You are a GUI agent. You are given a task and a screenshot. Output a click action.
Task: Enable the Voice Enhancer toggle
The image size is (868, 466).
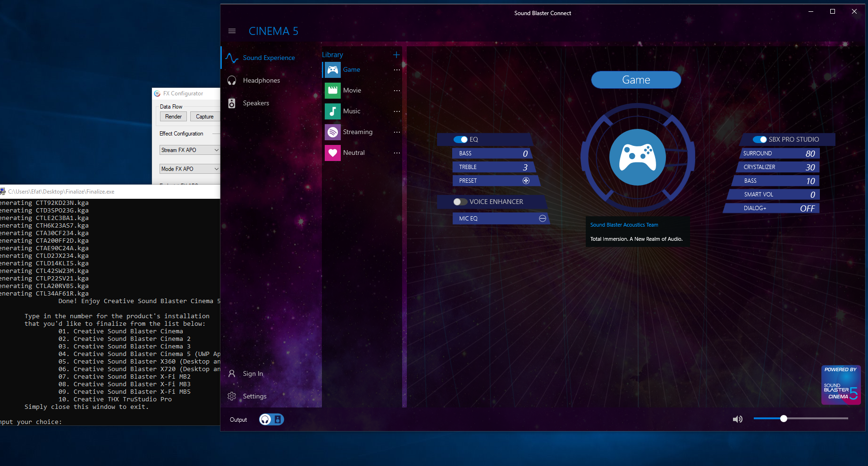click(x=460, y=202)
